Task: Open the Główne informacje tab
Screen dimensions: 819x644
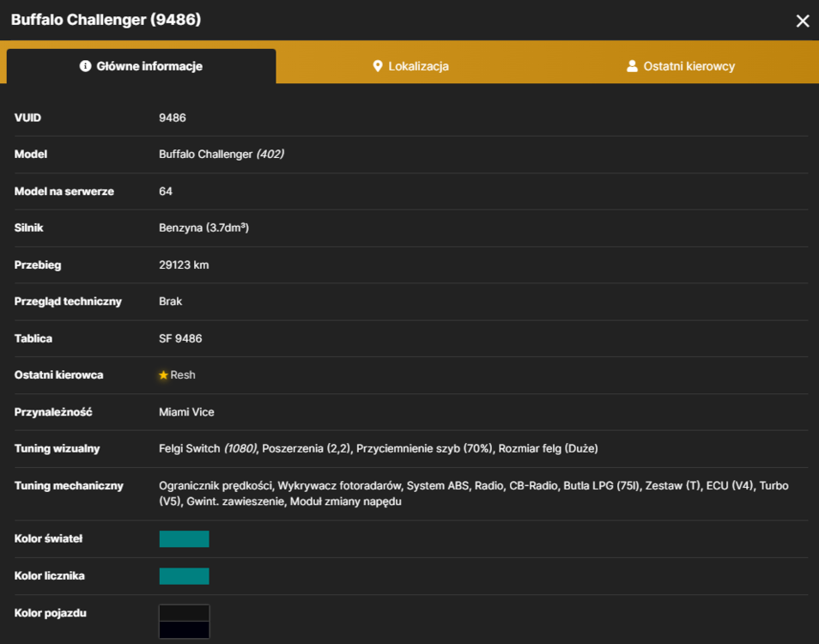Action: point(141,66)
